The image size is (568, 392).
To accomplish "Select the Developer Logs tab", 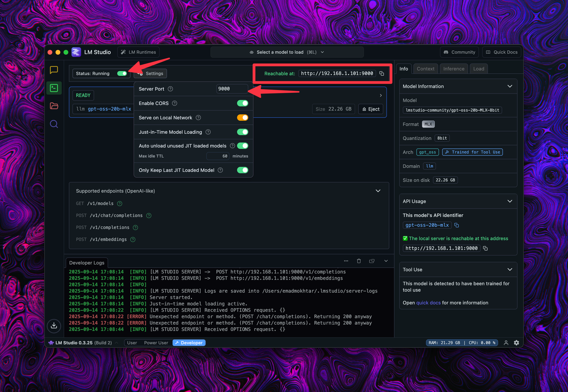I will (87, 263).
